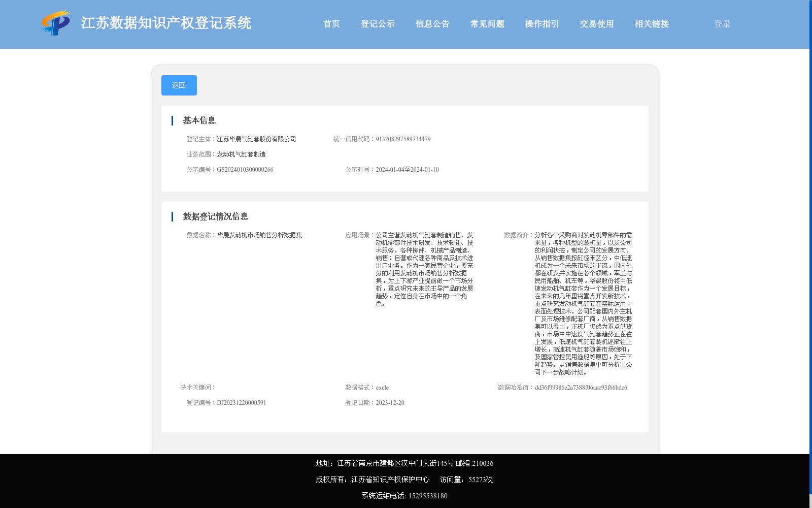Open the 首页 menu item
Image resolution: width=812 pixels, height=508 pixels.
(331, 24)
